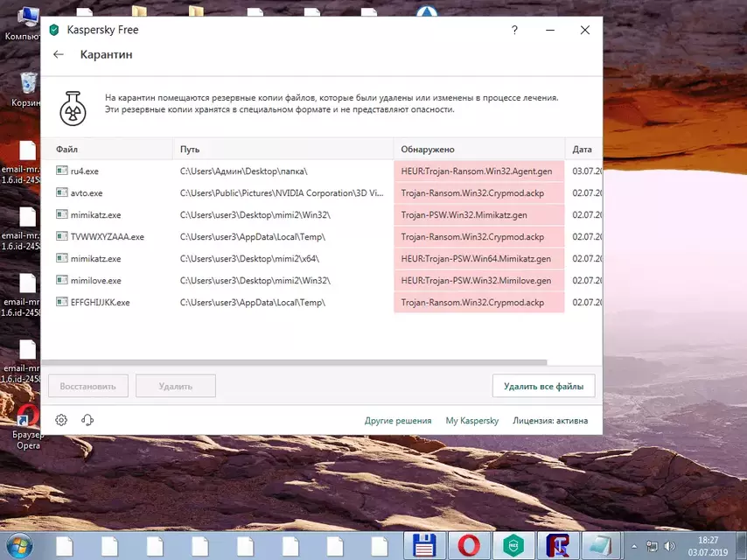
Task: Click file icon of mimikatz.exe in x64 folder
Action: click(x=62, y=258)
